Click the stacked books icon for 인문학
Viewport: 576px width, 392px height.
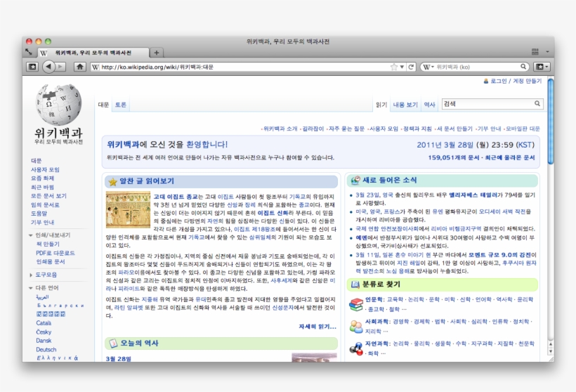pos(356,305)
